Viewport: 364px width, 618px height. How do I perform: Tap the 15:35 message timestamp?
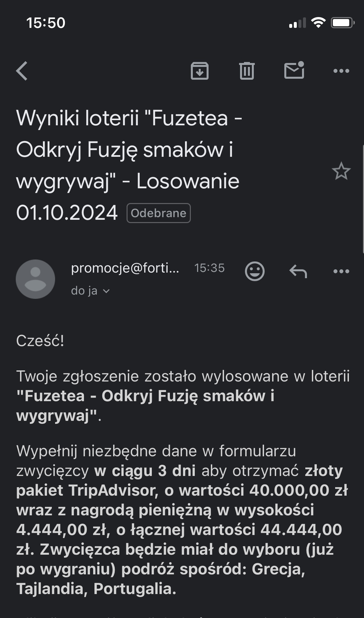pyautogui.click(x=209, y=268)
